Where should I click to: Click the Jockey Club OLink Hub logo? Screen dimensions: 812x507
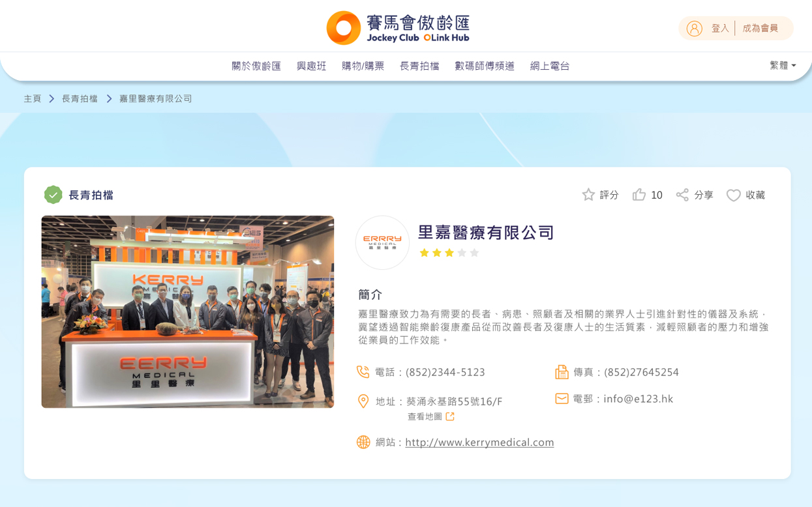point(398,28)
